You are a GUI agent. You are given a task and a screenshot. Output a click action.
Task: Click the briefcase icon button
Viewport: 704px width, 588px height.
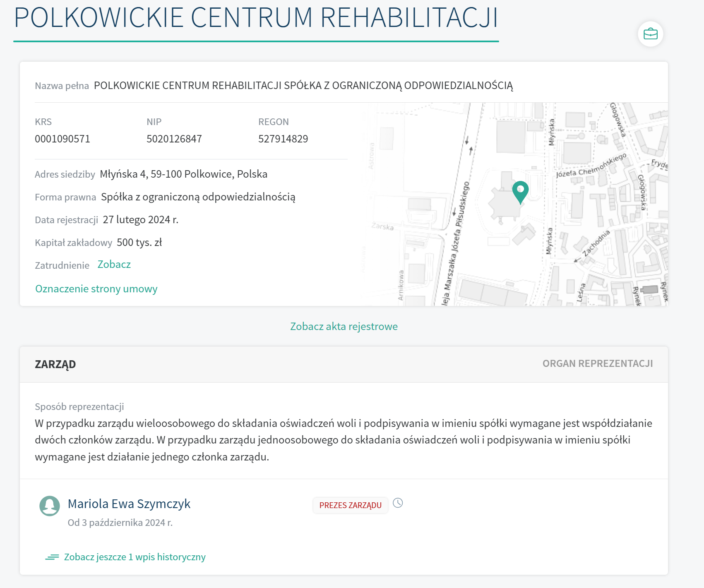(650, 34)
